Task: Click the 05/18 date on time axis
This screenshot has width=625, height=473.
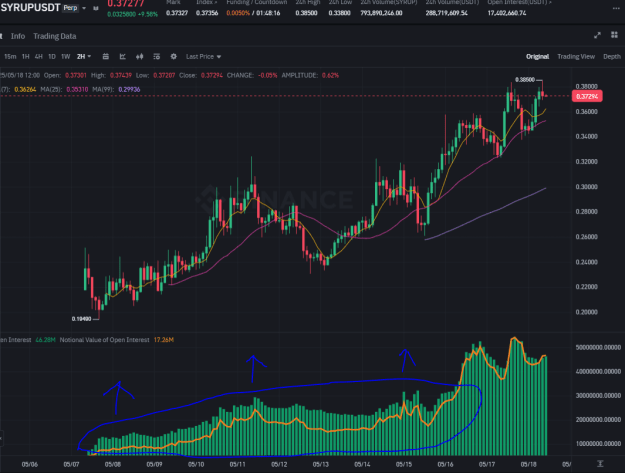Action: point(529,465)
